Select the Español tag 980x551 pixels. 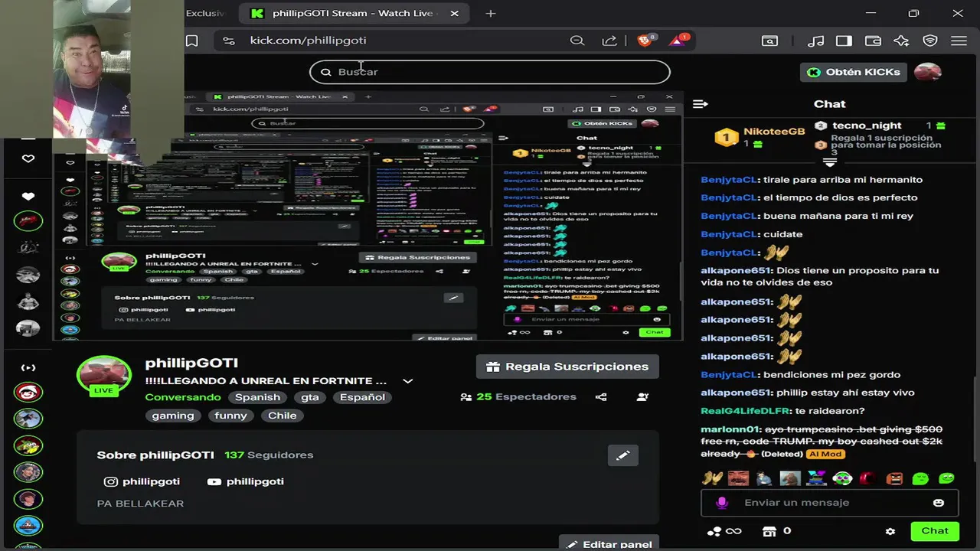tap(363, 397)
